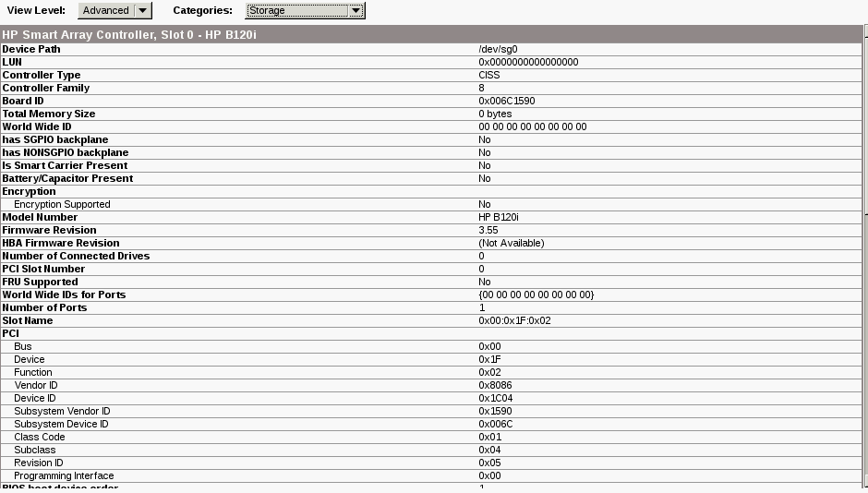The height and width of the screenshot is (493, 868).
Task: Select the Device Path value /dev/sg0
Action: pyautogui.click(x=498, y=49)
